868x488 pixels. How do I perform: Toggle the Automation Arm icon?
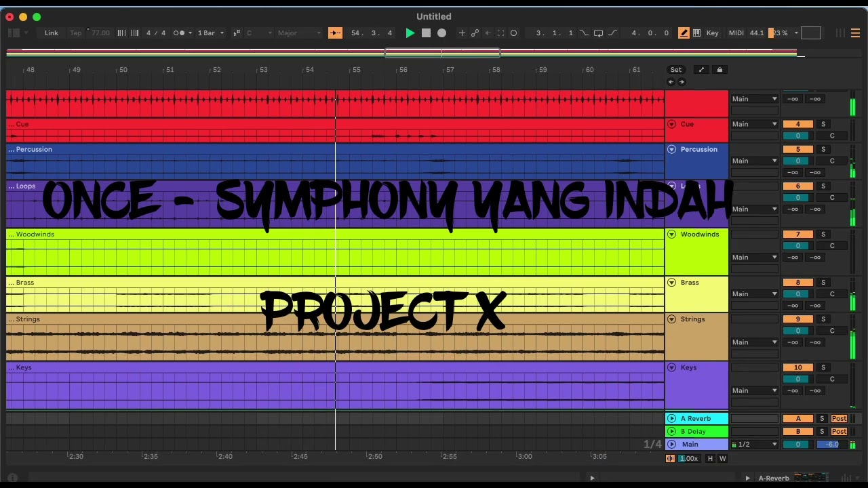click(475, 33)
